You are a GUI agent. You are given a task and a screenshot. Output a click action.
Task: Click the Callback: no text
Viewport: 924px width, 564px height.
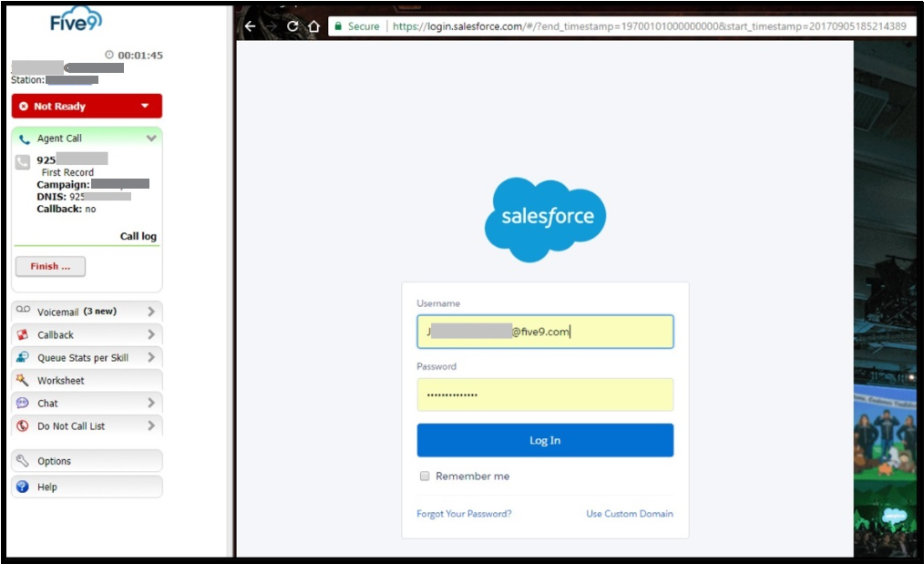(66, 210)
